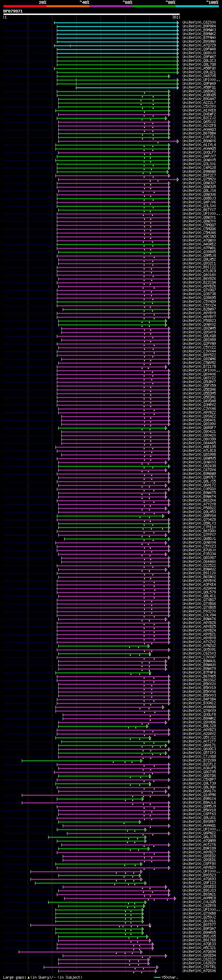The height and width of the screenshot is (980, 222).
Task: Click hit label UniRef100_A1YKE8
Action: click(x=199, y=110)
